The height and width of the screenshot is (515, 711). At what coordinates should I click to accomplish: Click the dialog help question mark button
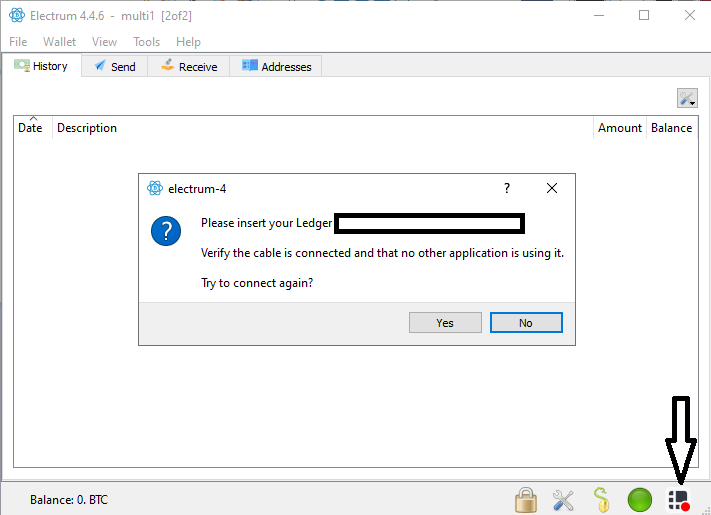tap(507, 188)
